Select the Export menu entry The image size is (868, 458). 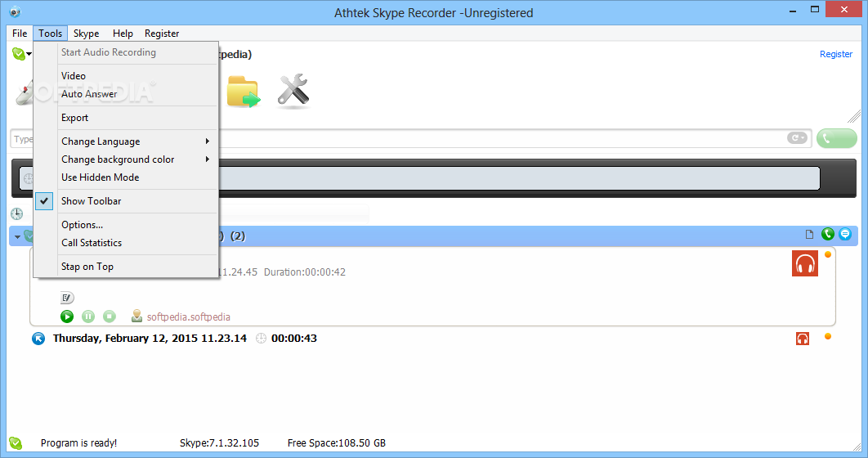126,118
